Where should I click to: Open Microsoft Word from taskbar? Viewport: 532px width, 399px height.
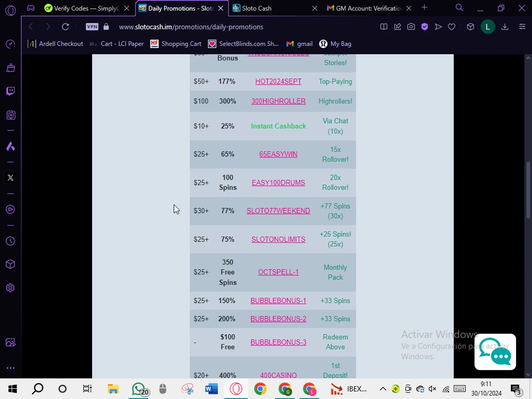coord(211,389)
